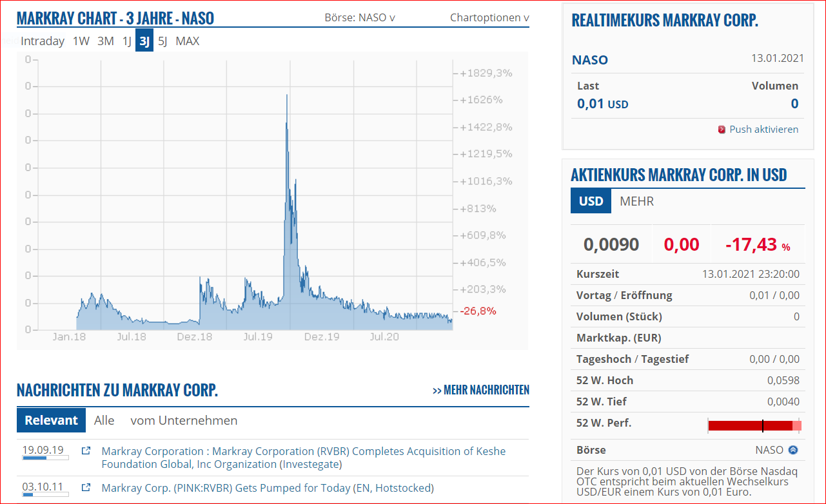Select 1W chart range
Image resolution: width=826 pixels, height=504 pixels.
point(81,41)
